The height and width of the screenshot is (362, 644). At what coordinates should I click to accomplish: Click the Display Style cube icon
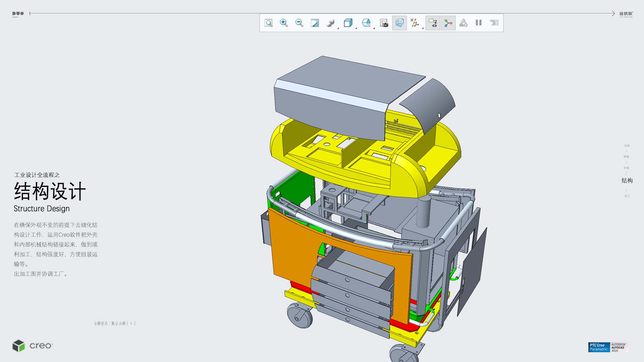pos(348,23)
